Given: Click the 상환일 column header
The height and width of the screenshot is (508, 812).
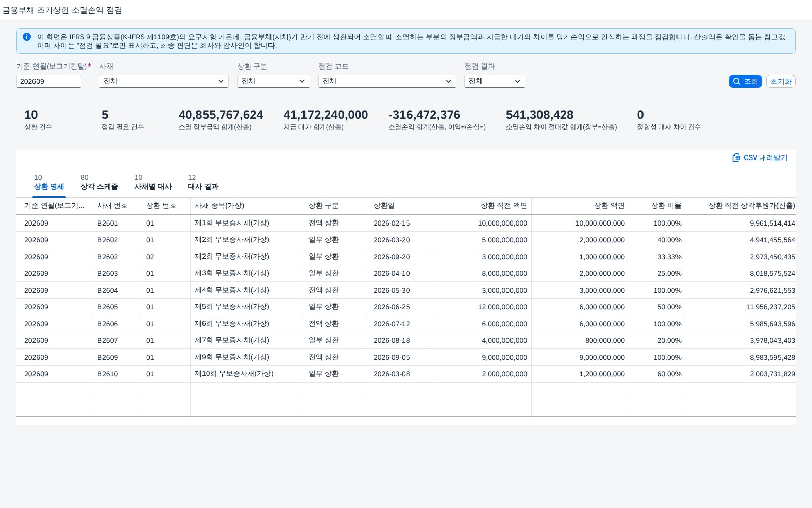Looking at the screenshot, I should click(x=401, y=206).
